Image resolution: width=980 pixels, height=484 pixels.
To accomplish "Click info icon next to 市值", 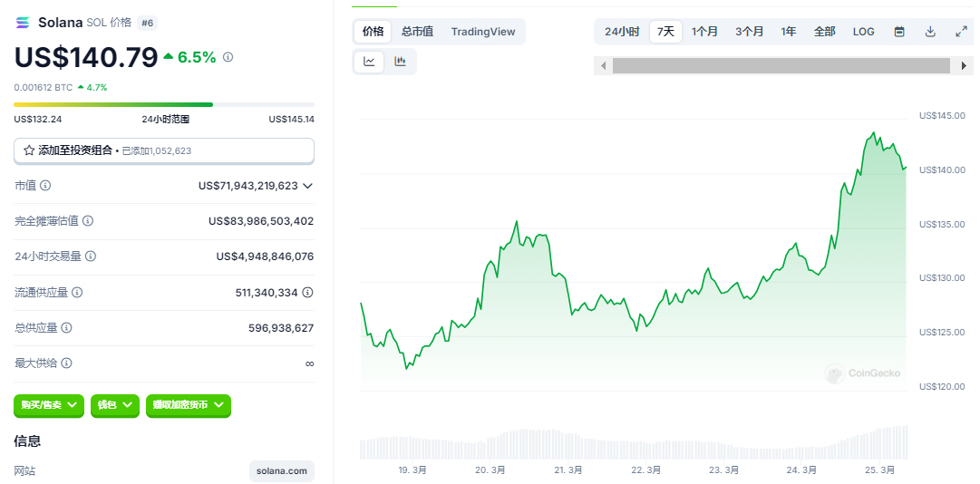I will (45, 186).
